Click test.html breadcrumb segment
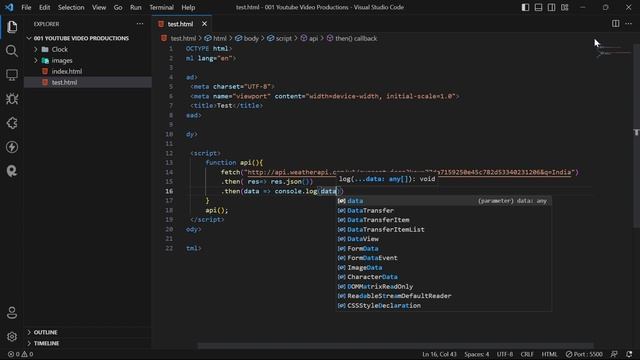Screen dimensions: 640x360 tap(179, 38)
